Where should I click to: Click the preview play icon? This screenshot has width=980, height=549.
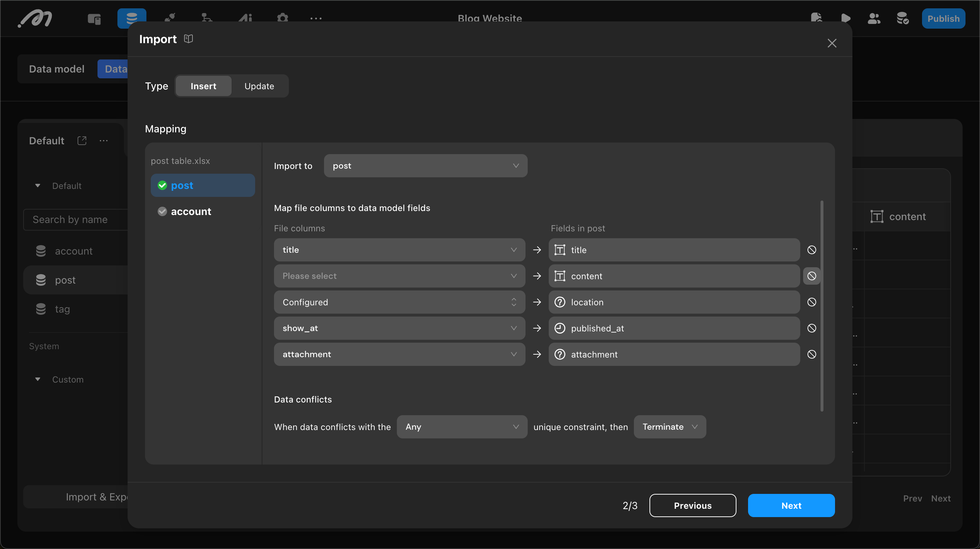(x=845, y=18)
